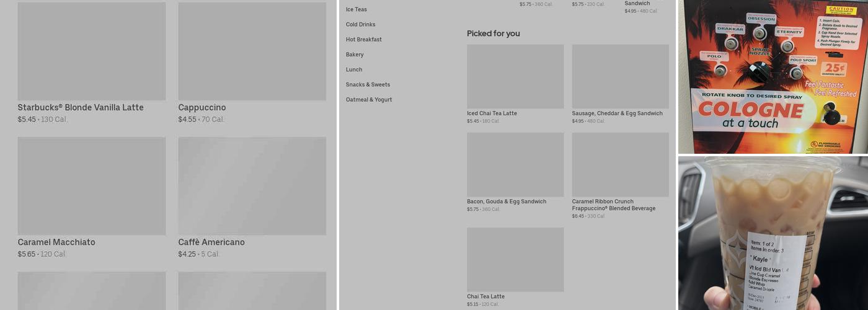Select the Oatmeal & Yogurt category
This screenshot has width=868, height=310.
coord(369,99)
